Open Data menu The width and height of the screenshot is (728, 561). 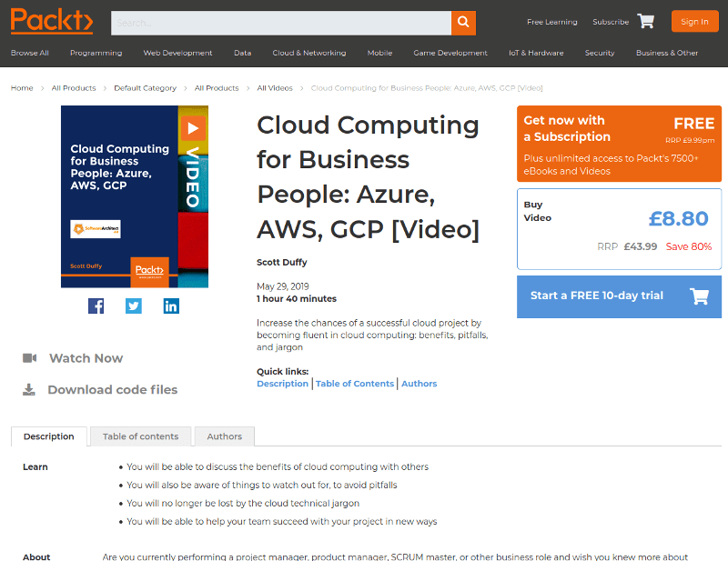coord(242,53)
